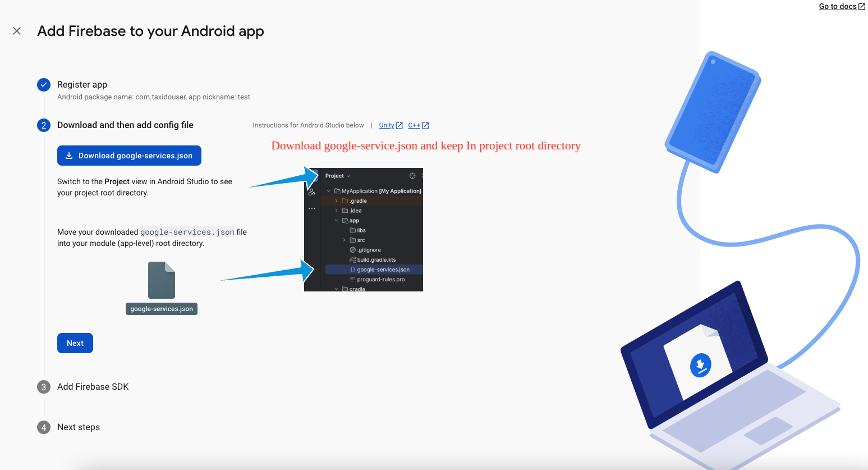868x470 pixels.
Task: Select the step 3 number circle
Action: pos(44,387)
